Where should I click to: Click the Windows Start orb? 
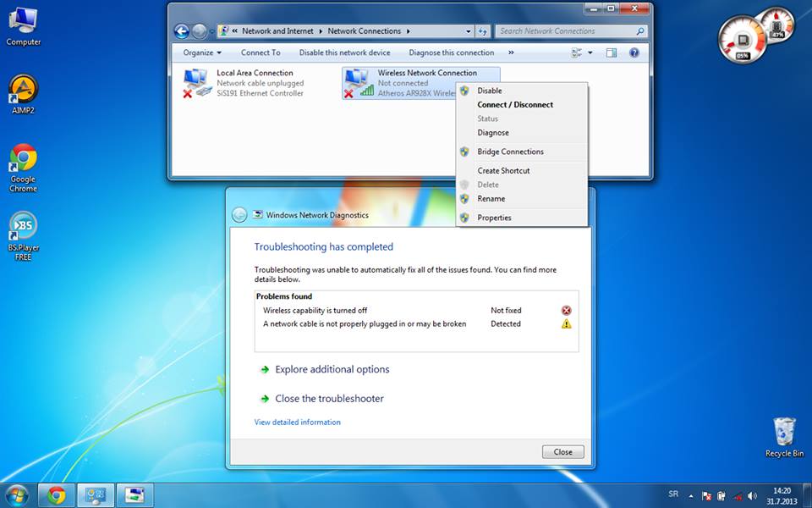click(x=17, y=495)
